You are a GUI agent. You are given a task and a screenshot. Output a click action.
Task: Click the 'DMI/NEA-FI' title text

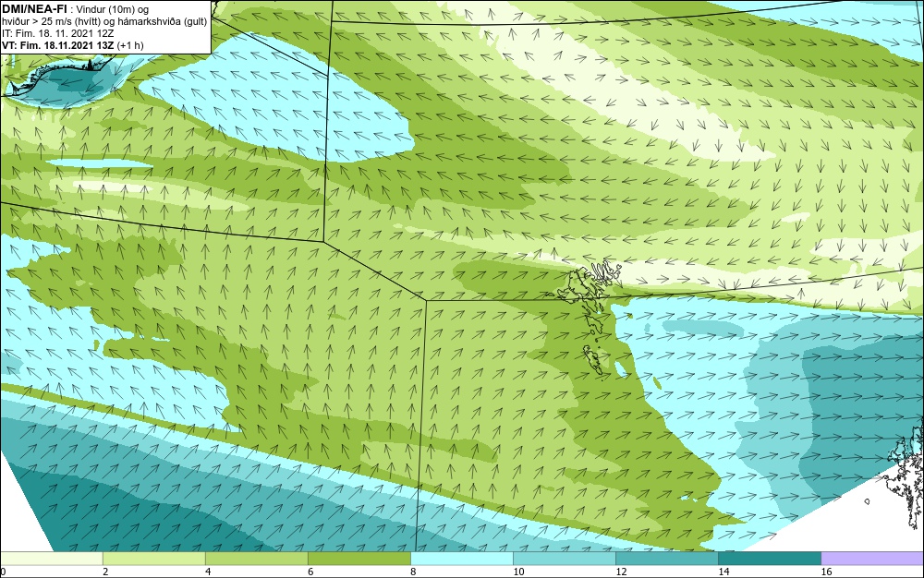[x=34, y=8]
